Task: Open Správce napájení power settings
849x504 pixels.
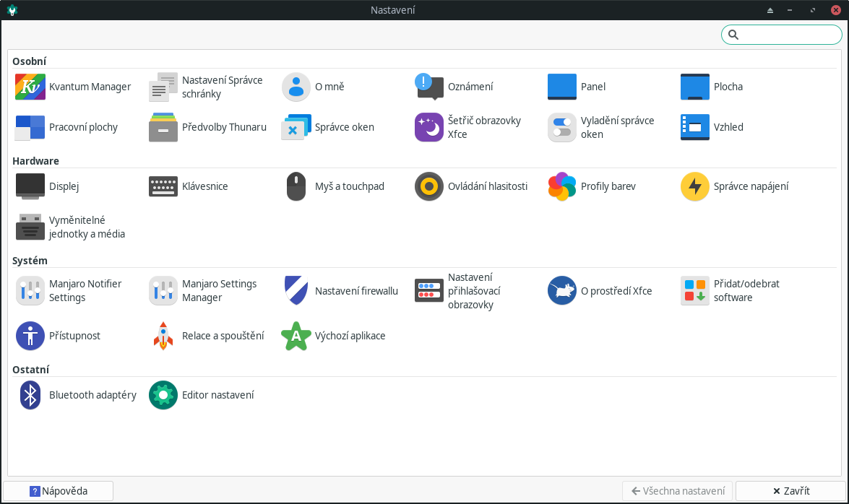Action: 695,186
